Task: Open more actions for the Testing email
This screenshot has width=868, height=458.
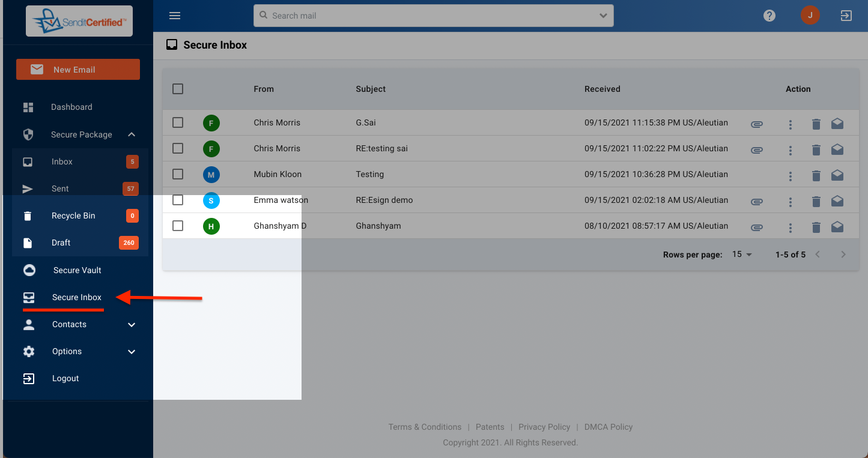Action: 791,176
